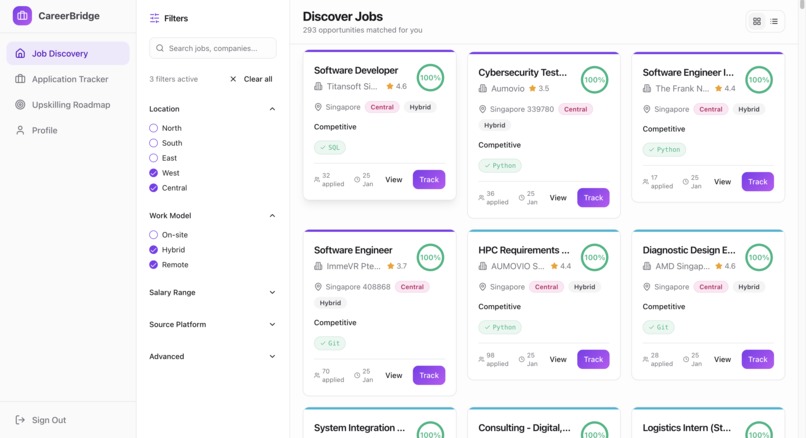Click the X icon beside Clear all
The image size is (806, 438).
233,79
